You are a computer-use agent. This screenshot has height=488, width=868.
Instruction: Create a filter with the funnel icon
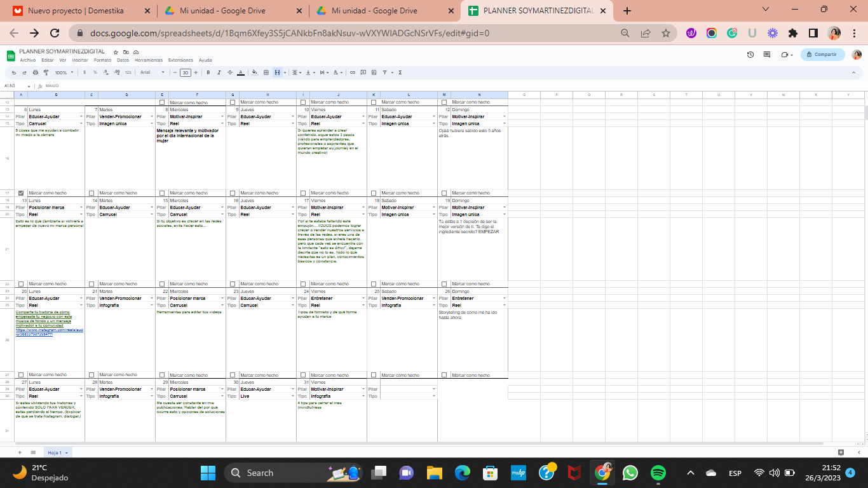[384, 72]
